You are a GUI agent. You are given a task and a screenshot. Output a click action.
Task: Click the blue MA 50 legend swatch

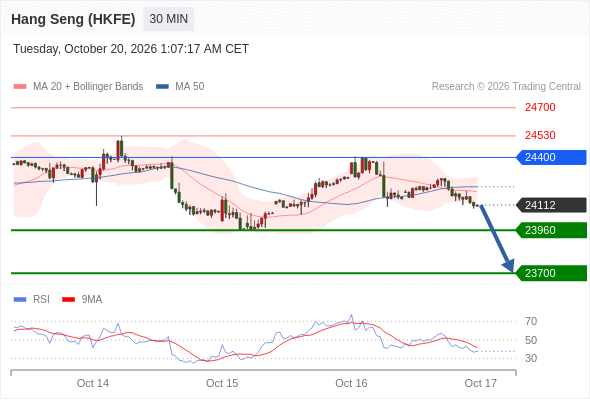[x=162, y=87]
